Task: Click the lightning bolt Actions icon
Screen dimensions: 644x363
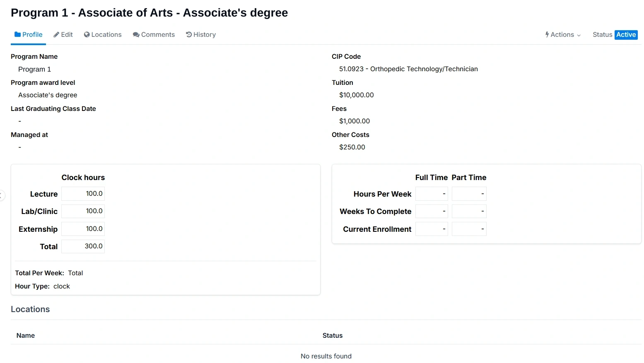Action: (x=547, y=35)
